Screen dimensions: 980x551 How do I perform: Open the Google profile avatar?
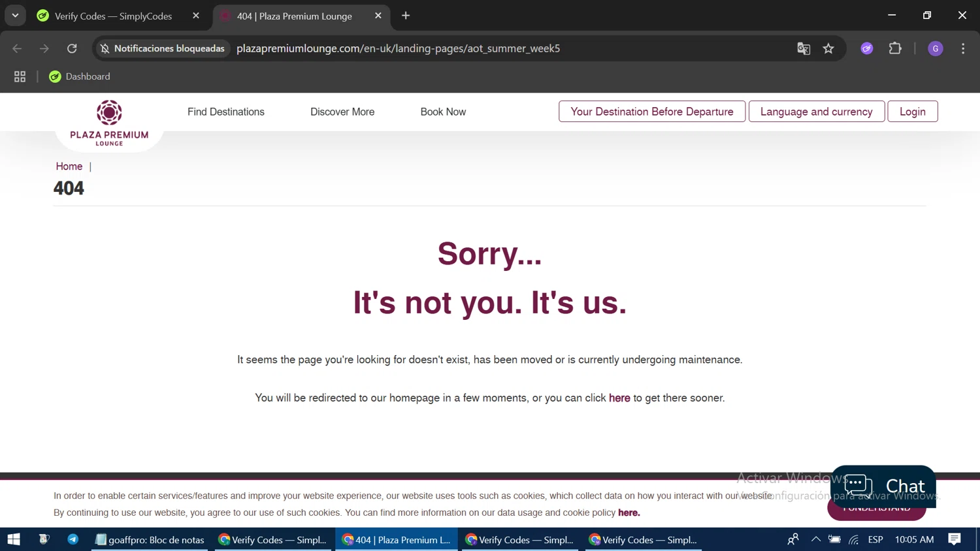click(936, 48)
